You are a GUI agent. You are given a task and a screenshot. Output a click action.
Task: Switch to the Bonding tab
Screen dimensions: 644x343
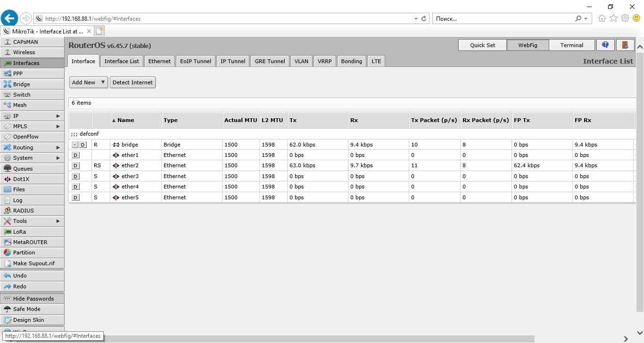[x=352, y=61]
